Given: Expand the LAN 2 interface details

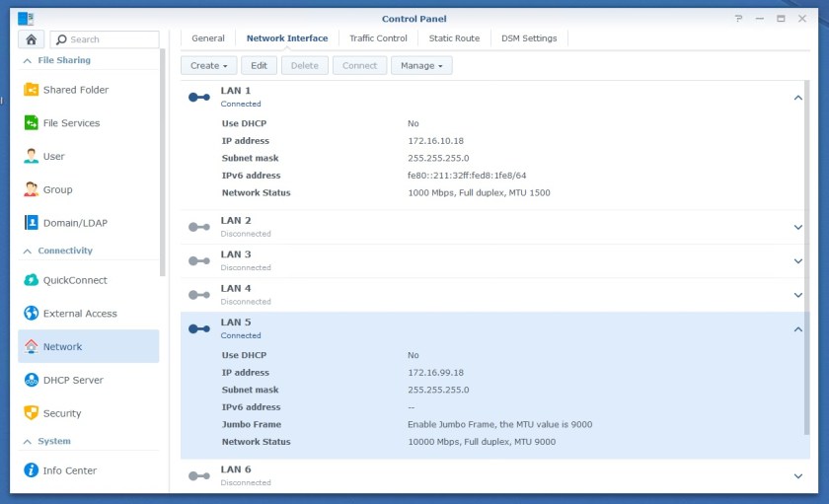Looking at the screenshot, I should click(x=797, y=227).
